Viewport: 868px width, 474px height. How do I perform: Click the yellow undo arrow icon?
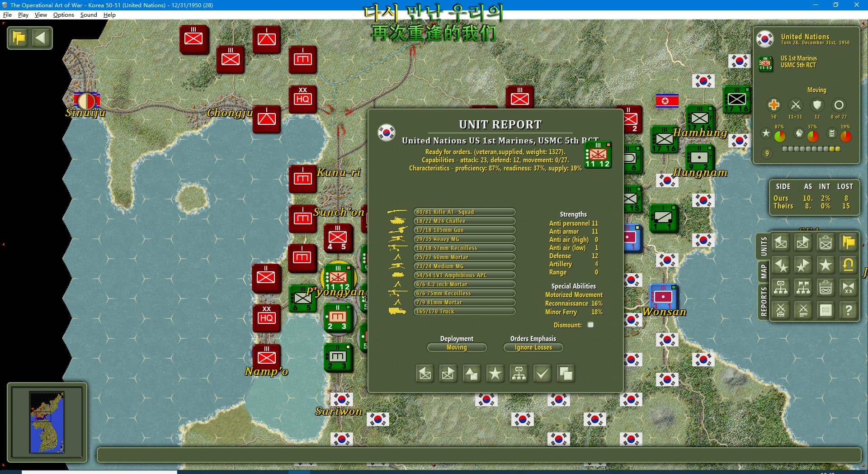pyautogui.click(x=848, y=265)
